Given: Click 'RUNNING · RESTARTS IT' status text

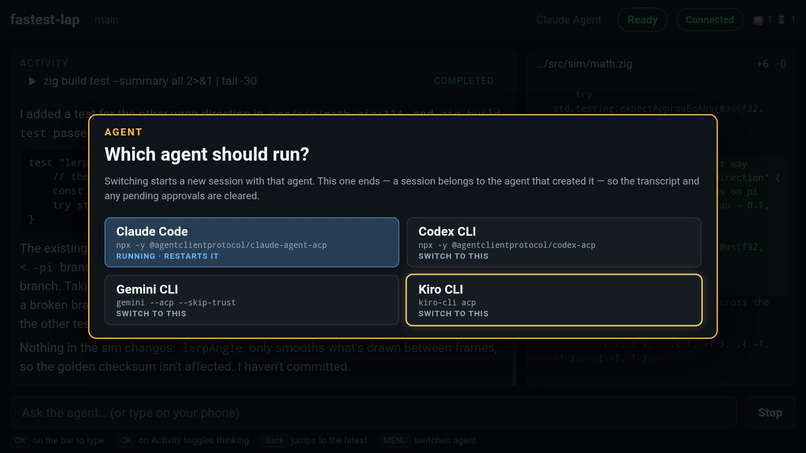Looking at the screenshot, I should [167, 256].
